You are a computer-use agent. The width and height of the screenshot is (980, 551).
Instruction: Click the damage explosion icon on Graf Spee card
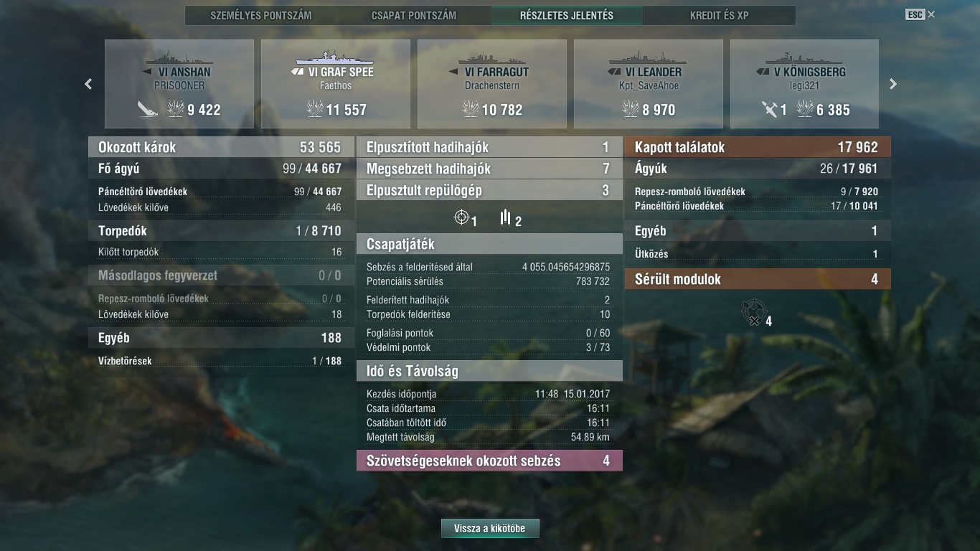[314, 109]
